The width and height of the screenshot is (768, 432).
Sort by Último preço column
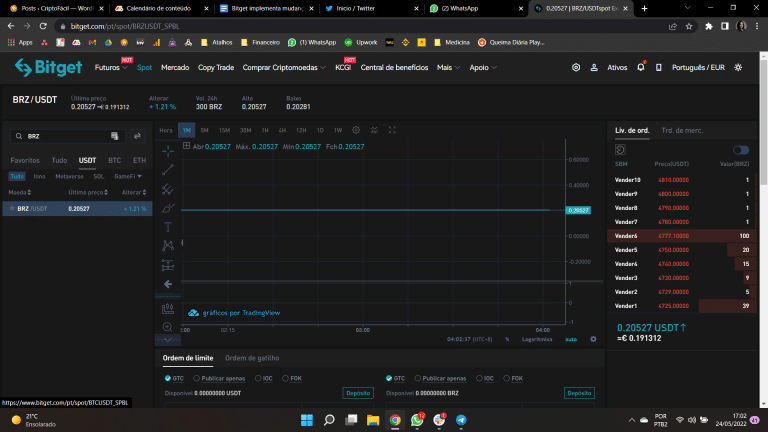click(88, 192)
